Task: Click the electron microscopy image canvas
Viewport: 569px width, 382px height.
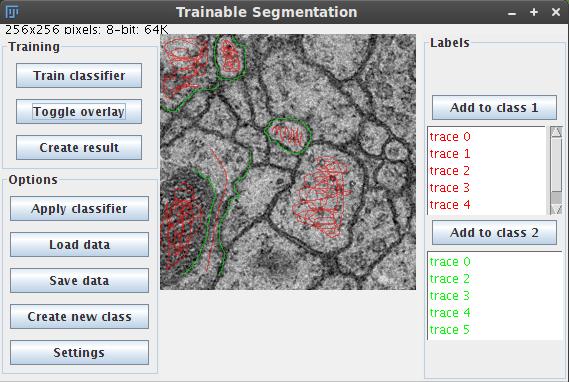Action: (288, 162)
